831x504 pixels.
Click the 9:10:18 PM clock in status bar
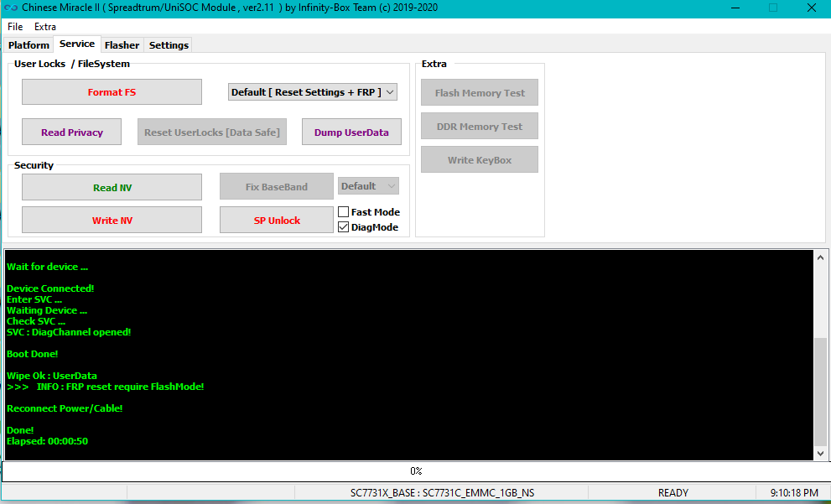click(x=793, y=493)
